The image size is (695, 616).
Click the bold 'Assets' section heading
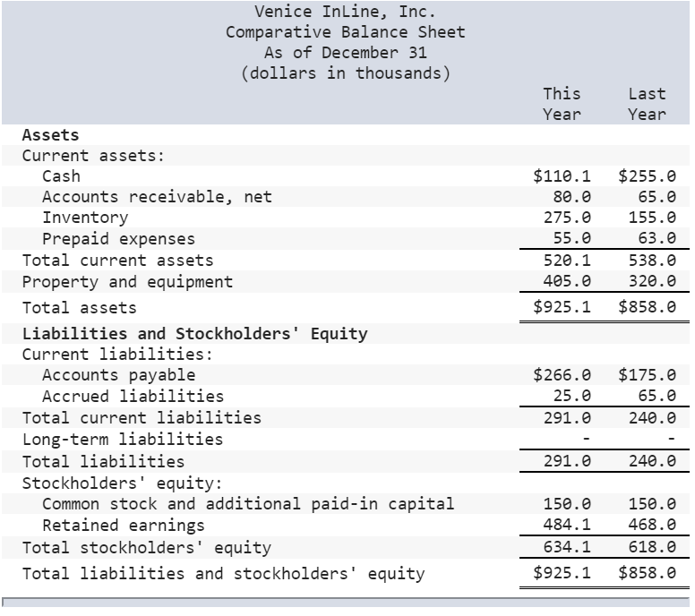tap(50, 135)
